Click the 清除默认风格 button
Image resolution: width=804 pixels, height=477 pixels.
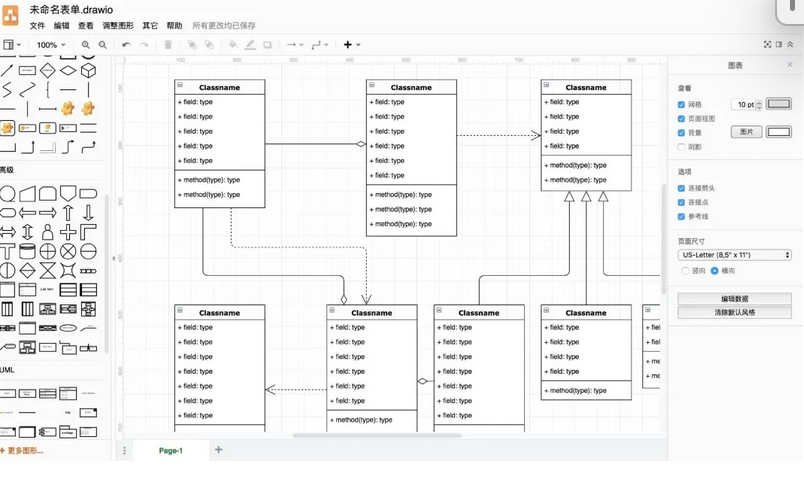click(734, 313)
